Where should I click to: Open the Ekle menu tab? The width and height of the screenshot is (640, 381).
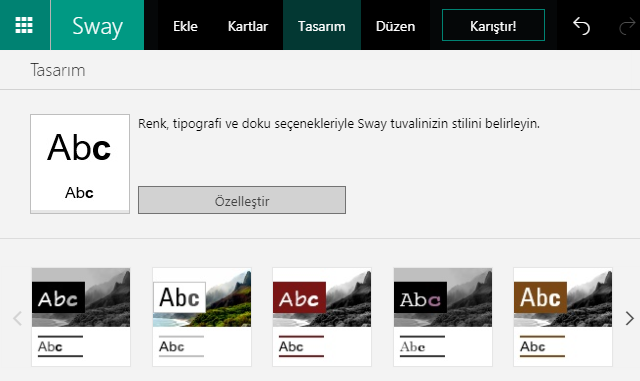tap(185, 27)
